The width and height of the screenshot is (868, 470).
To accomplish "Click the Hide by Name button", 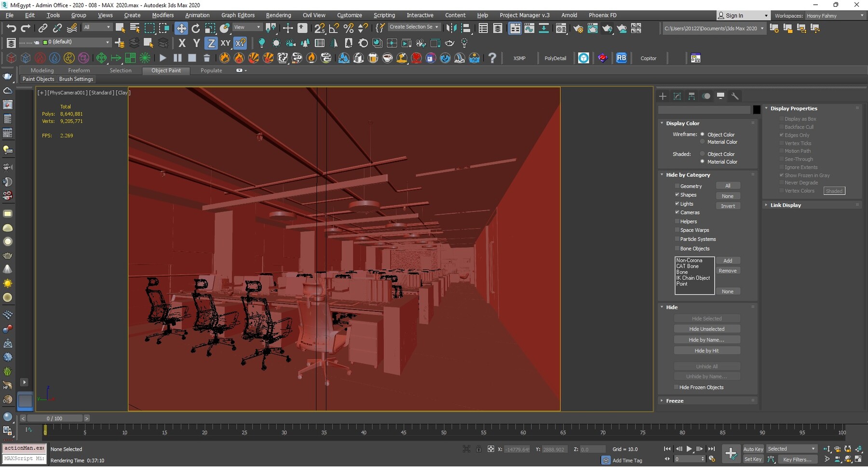I will pyautogui.click(x=707, y=339).
